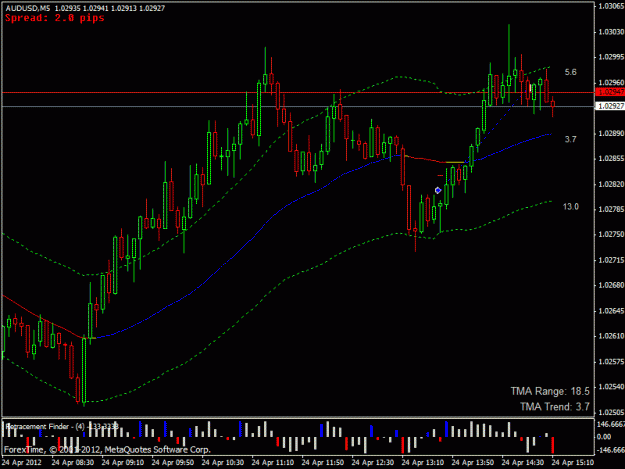
Task: Click the 'TMA Trend: 3.7' text
Action: pyautogui.click(x=554, y=407)
